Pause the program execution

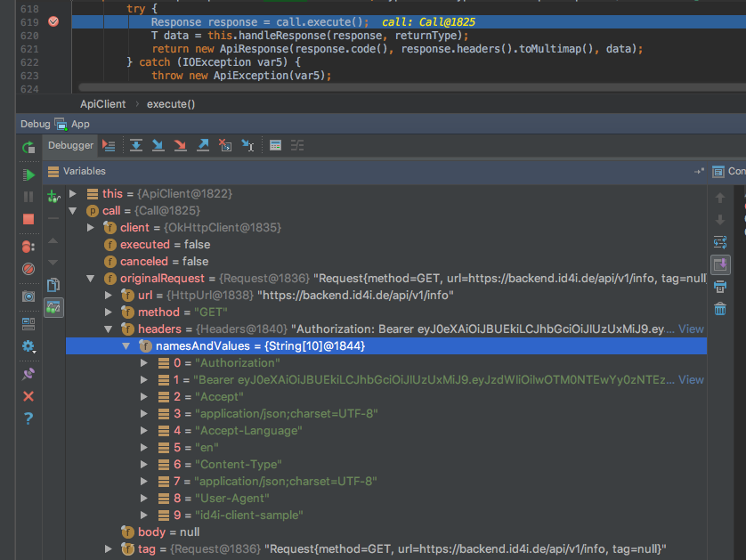tap(28, 197)
